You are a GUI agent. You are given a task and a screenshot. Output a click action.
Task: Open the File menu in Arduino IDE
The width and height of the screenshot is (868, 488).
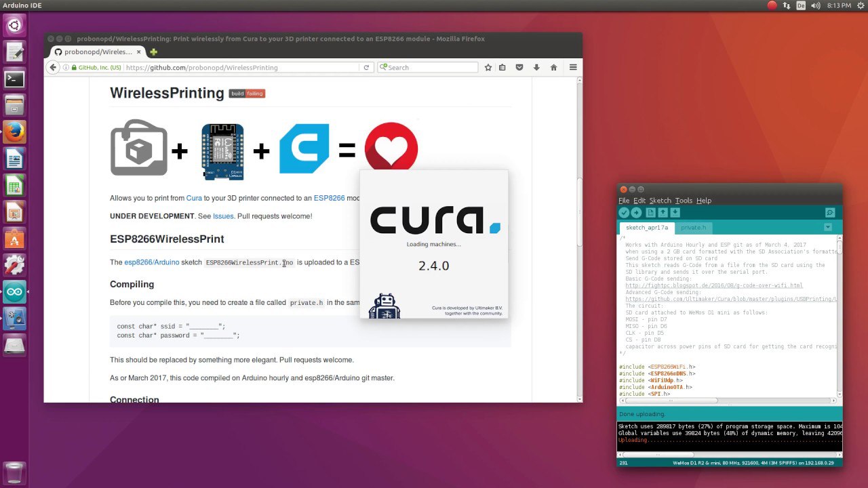pos(624,201)
